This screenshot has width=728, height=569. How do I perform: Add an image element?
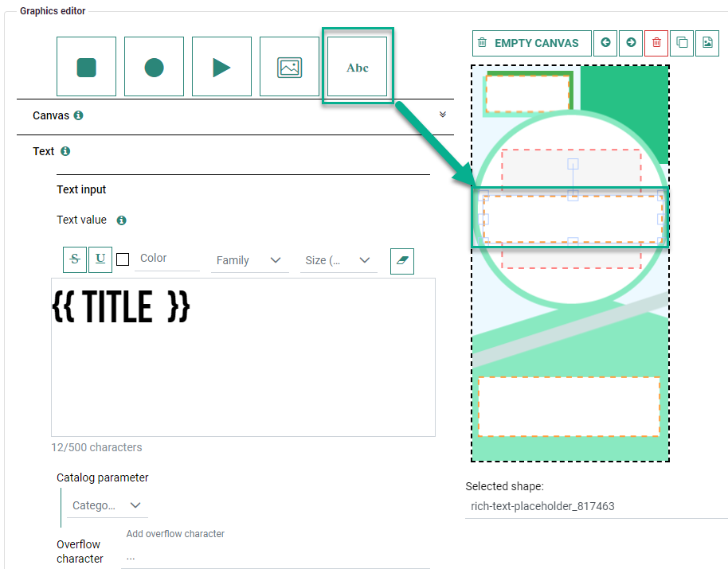tap(289, 67)
